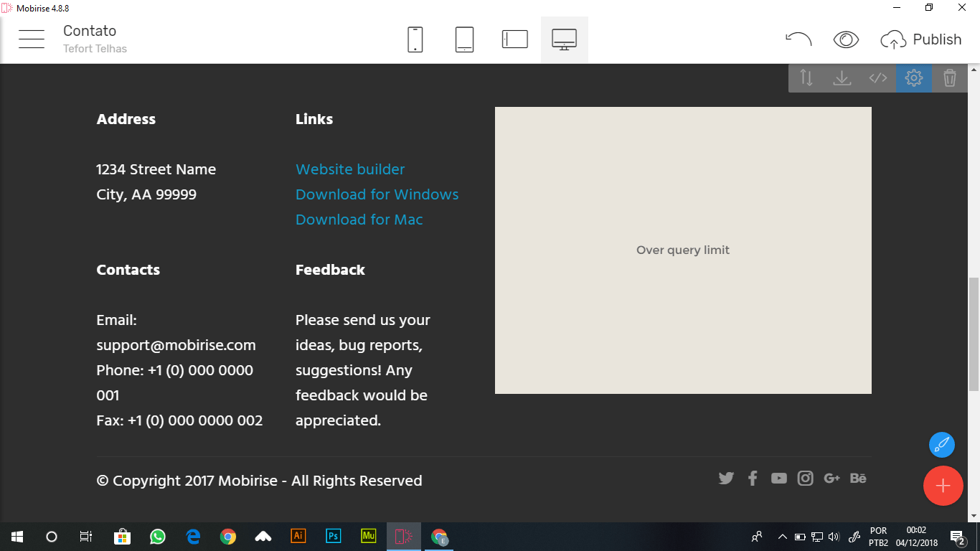This screenshot has width=980, height=551.
Task: Add a new block with red plus
Action: tap(943, 486)
